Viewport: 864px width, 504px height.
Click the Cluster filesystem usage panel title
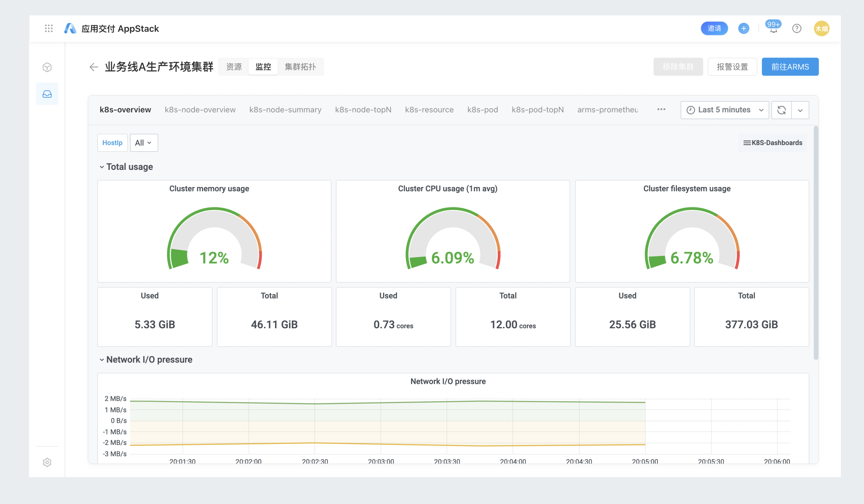point(687,189)
